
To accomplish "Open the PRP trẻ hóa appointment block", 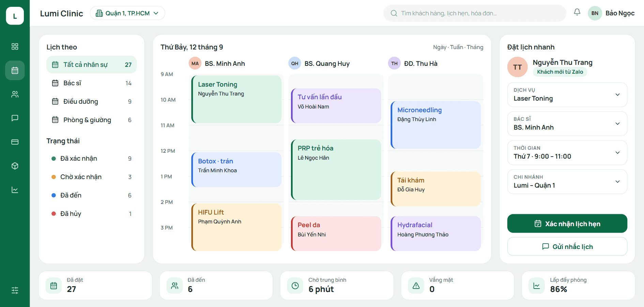I will point(336,170).
